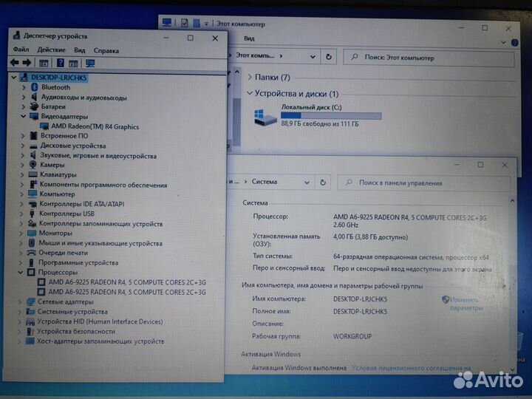The image size is (532, 399).
Task: Open the Система address bar dropdown
Action: click(307, 183)
